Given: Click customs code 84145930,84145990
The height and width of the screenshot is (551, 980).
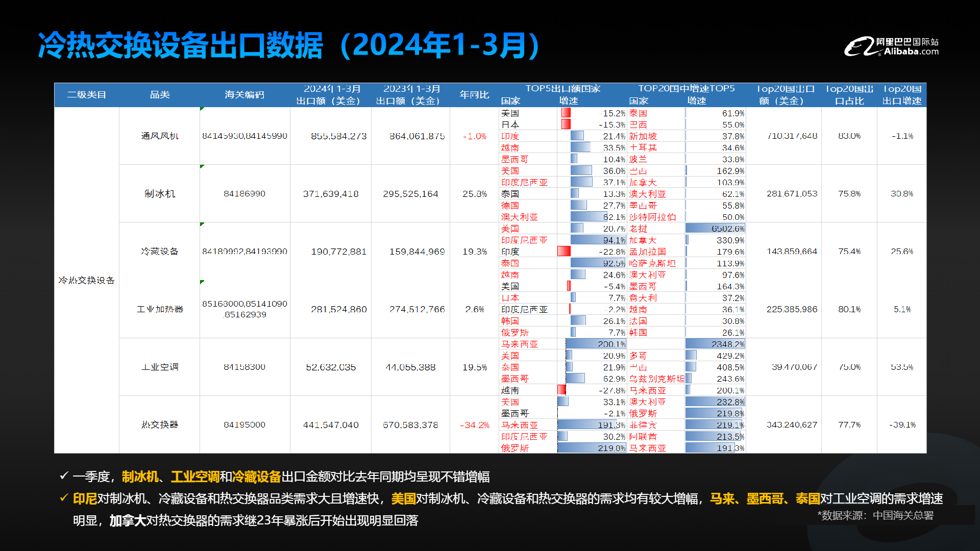Looking at the screenshot, I should [x=244, y=136].
